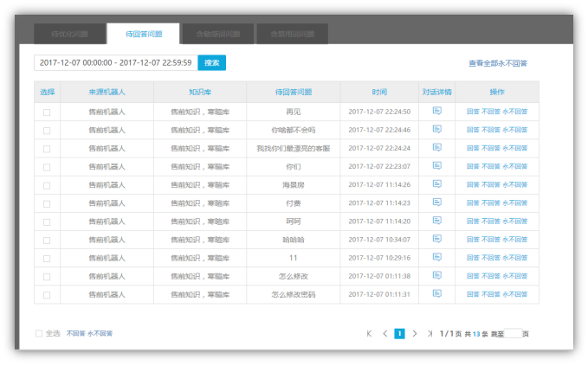Open dialog details icon for 10:29:16 row
588x366 pixels.
click(x=436, y=257)
